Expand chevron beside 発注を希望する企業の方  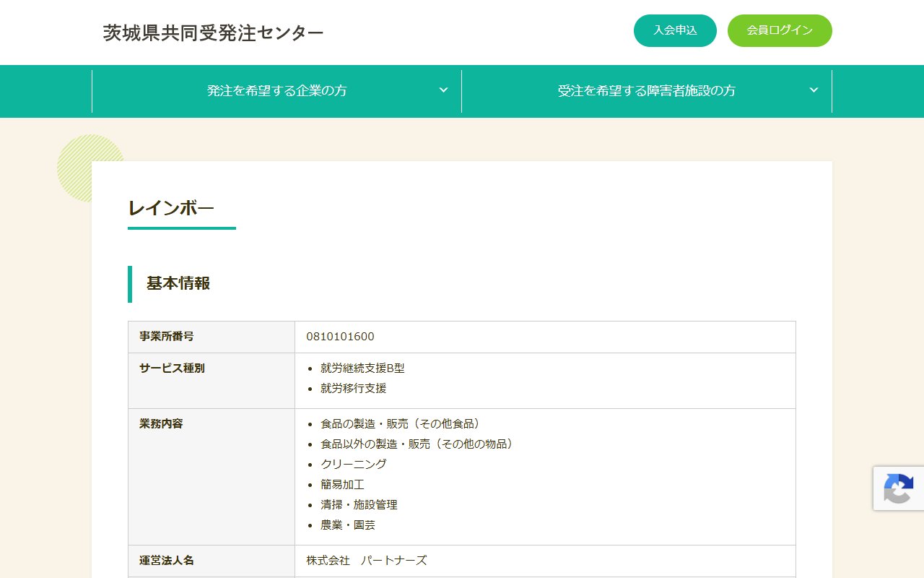(443, 90)
